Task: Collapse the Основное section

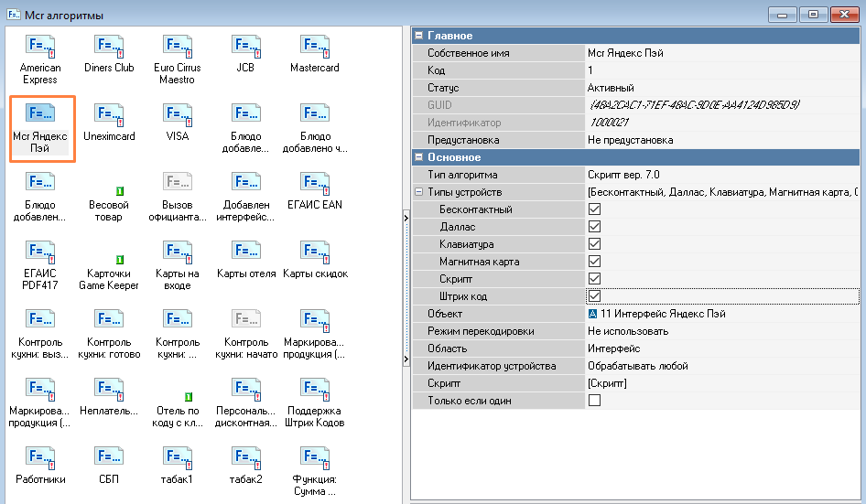Action: tap(419, 157)
